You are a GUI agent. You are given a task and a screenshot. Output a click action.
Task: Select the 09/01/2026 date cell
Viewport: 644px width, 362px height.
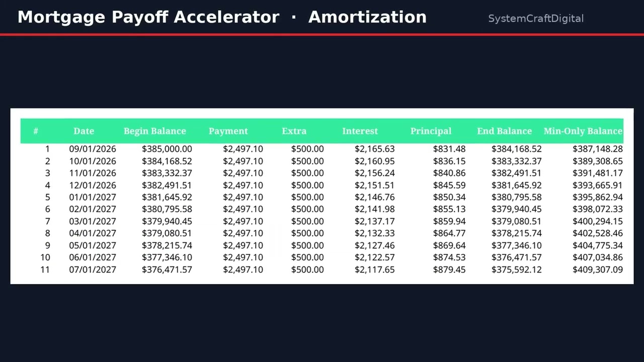click(x=93, y=149)
